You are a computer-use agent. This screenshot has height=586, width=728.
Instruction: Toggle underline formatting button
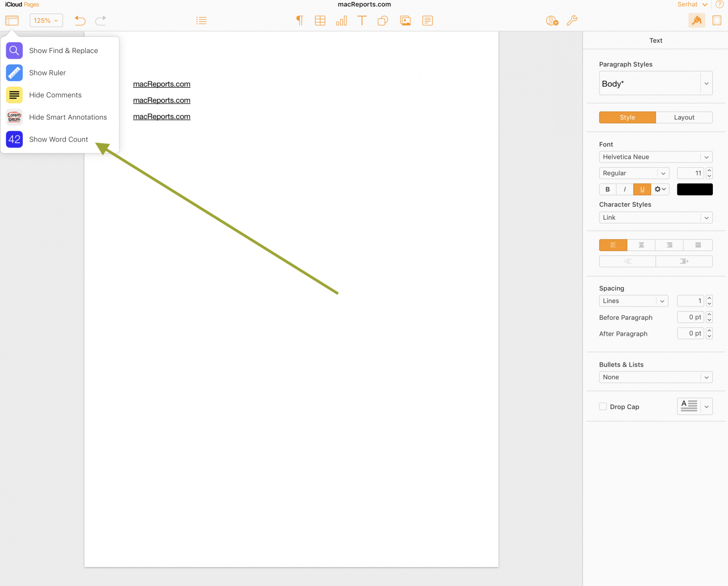point(642,189)
